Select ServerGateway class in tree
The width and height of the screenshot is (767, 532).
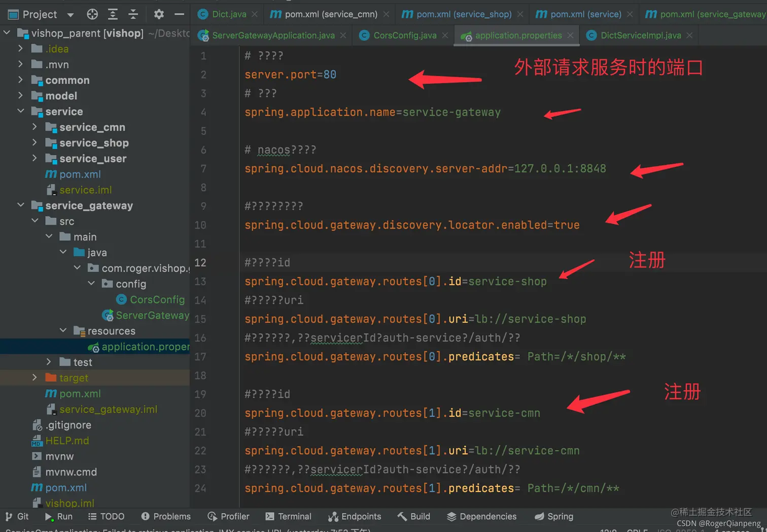point(152,315)
